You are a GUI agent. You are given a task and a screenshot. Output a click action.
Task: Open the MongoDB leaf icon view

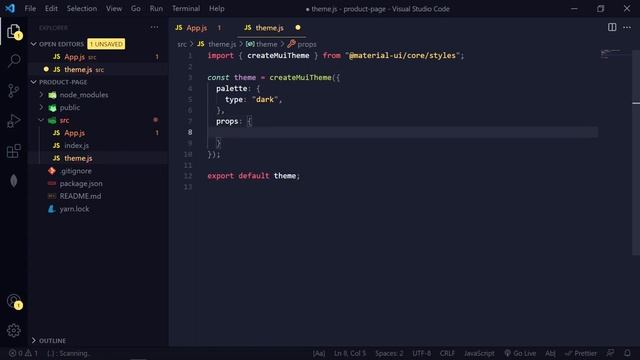[x=14, y=181]
